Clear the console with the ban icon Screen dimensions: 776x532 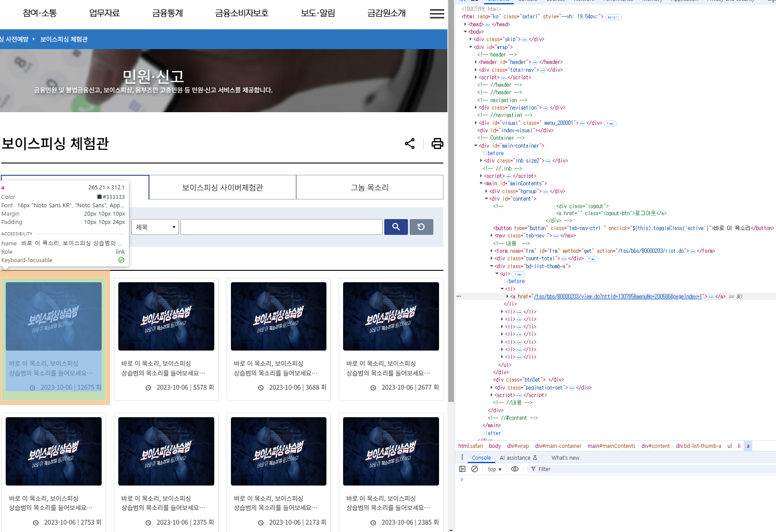click(x=475, y=469)
